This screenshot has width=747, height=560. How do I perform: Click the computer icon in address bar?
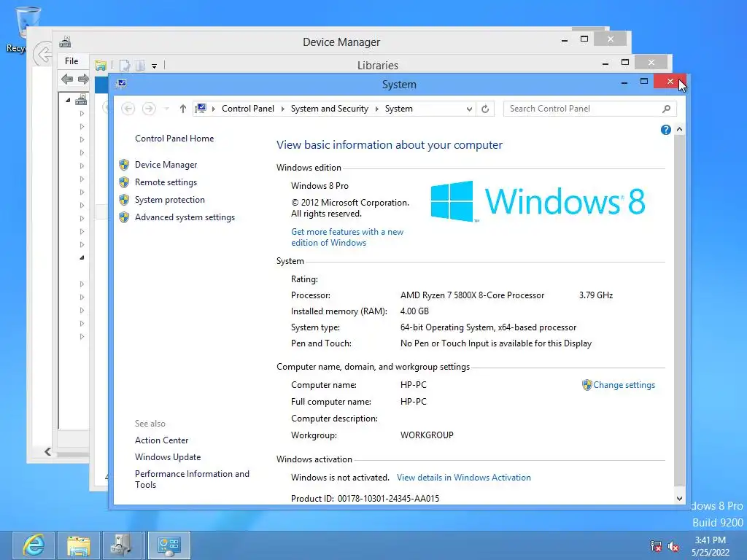[201, 109]
